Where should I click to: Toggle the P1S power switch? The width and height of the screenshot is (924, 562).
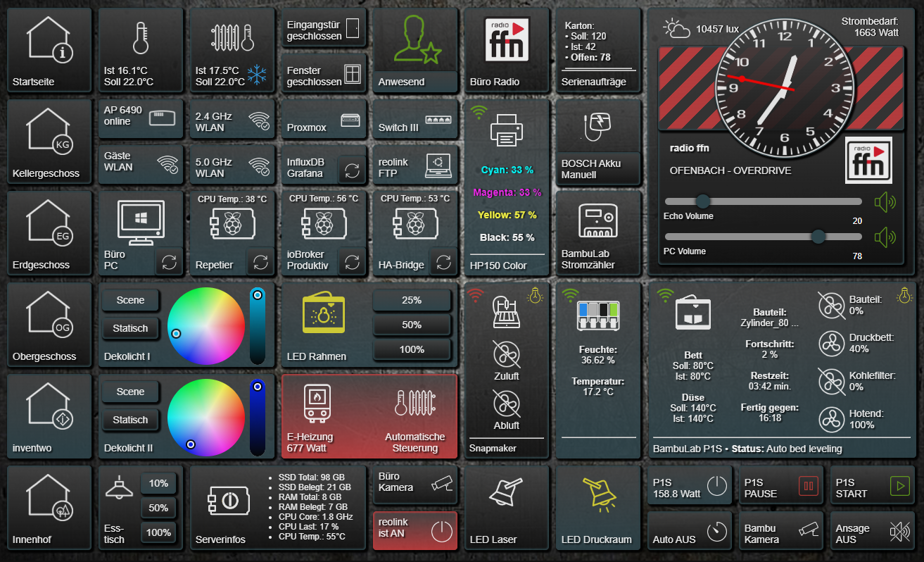click(716, 486)
